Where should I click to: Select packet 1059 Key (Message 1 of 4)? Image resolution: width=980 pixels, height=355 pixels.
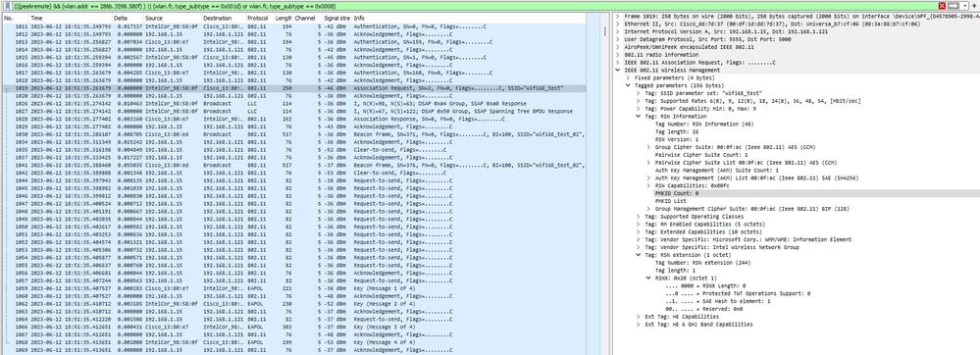click(293, 288)
